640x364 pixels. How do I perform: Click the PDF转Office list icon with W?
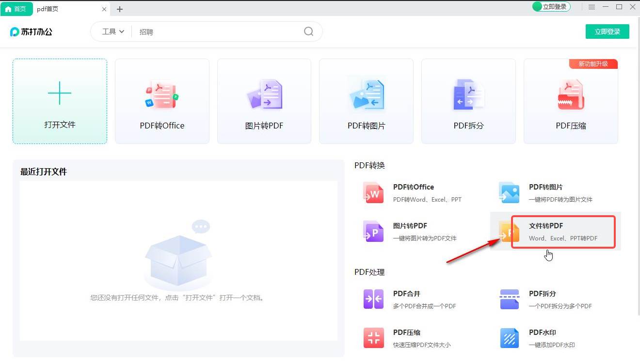pyautogui.click(x=373, y=192)
